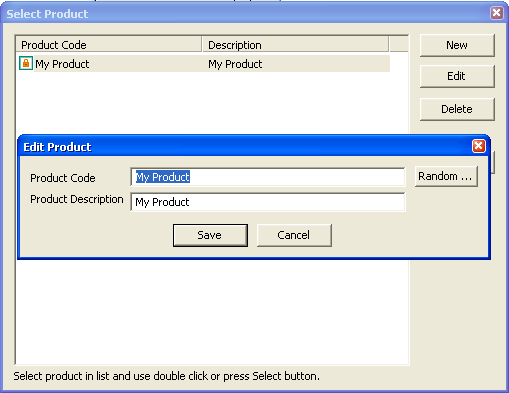The width and height of the screenshot is (509, 393).
Task: Select My Product description cell in list
Action: [235, 64]
